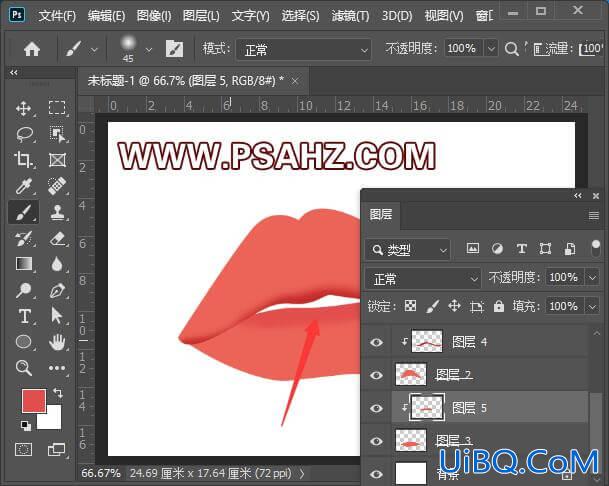Select the Rectangular Marquee tool
Screen dimensions: 609x486
click(x=57, y=108)
